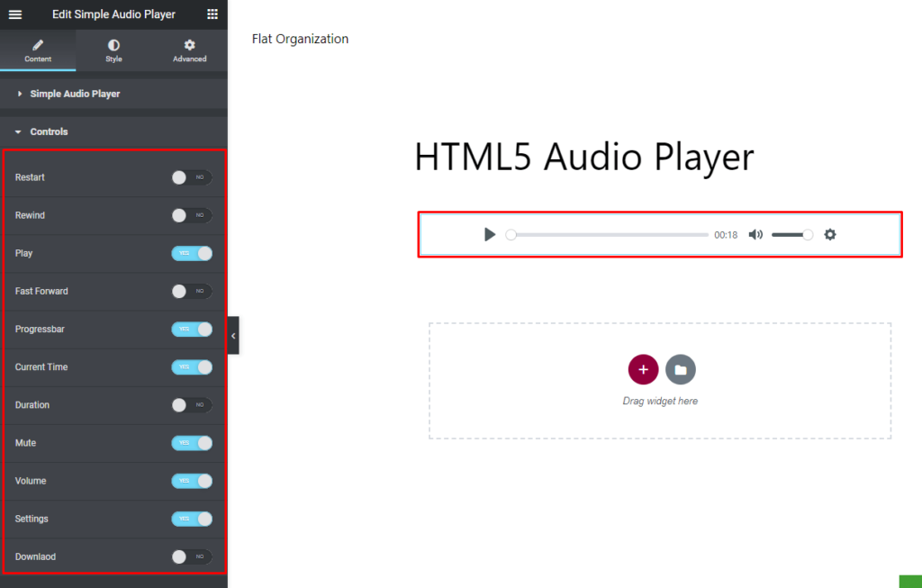Viewport: 922px width, 588px height.
Task: Turn on the Duration toggle
Action: point(191,405)
